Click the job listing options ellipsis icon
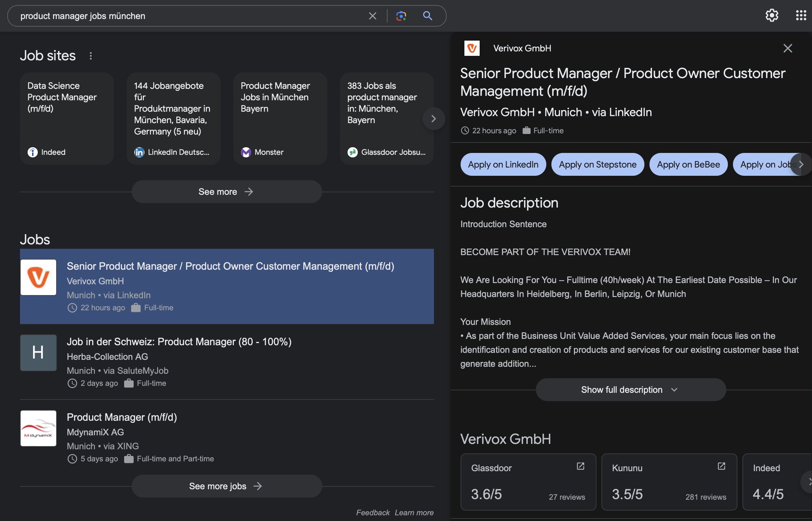Image resolution: width=812 pixels, height=521 pixels. [90, 56]
